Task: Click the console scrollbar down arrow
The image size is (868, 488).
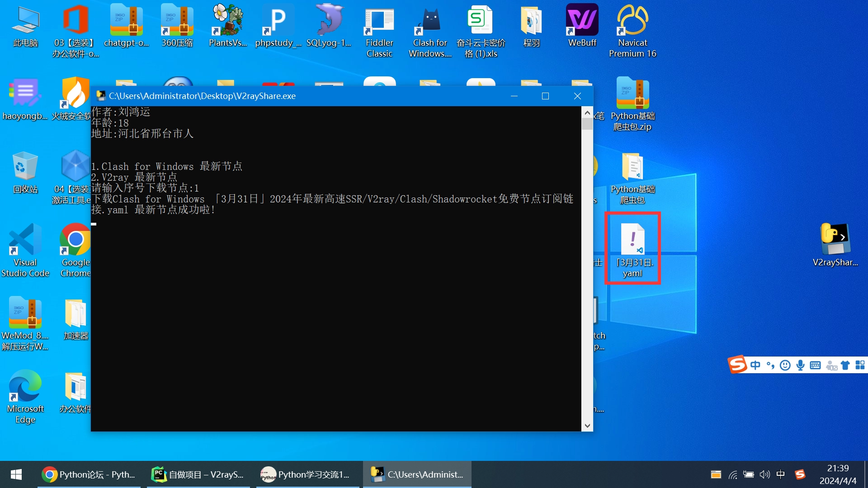Action: [x=587, y=426]
